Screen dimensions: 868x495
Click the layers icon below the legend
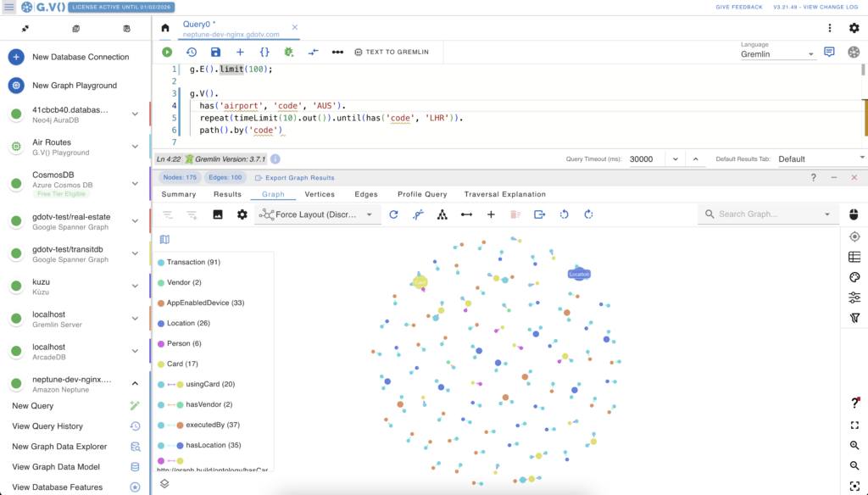(164, 483)
